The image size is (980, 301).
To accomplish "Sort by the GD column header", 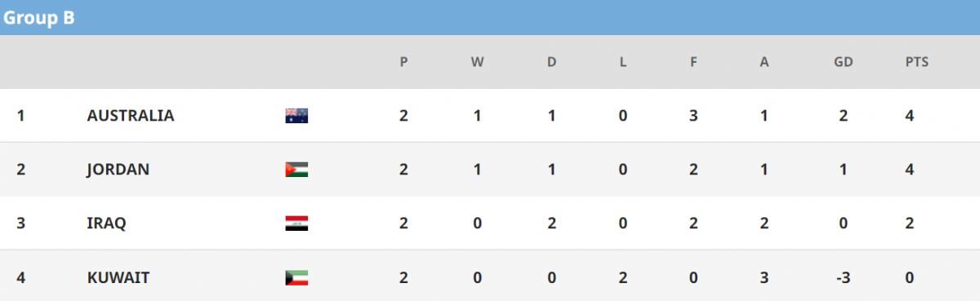I will 843,62.
